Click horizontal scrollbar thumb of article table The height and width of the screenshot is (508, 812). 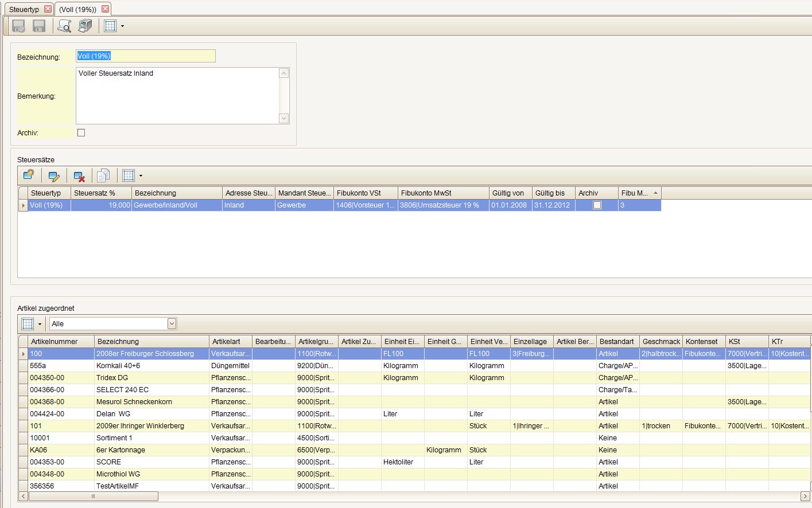pos(93,497)
